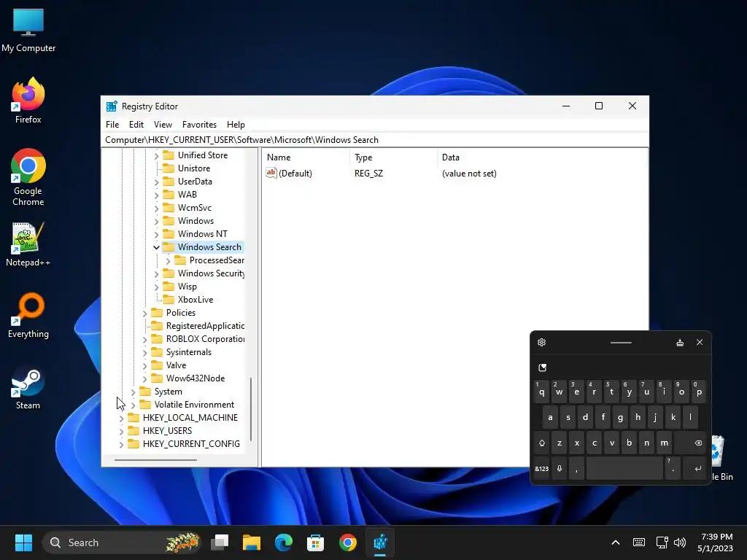Click the Registry Editor taskbar icon
Screen dimensions: 747x560
point(380,542)
